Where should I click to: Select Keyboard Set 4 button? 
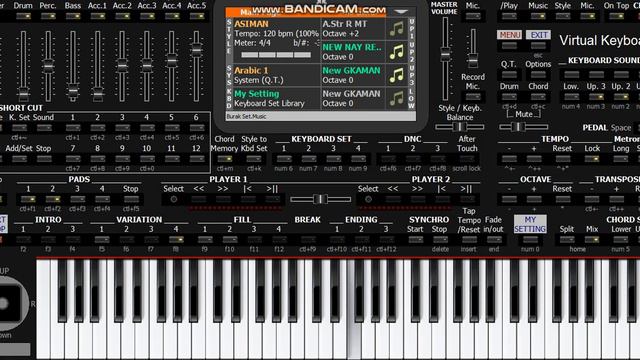[x=358, y=159]
